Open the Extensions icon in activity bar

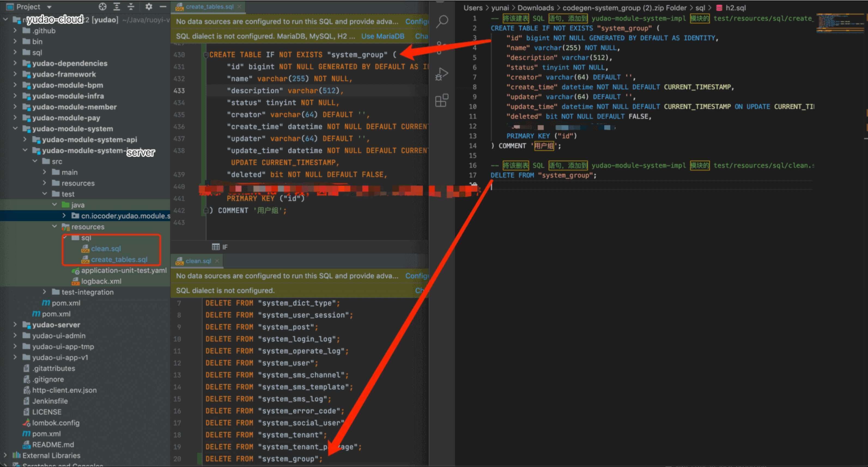tap(441, 100)
